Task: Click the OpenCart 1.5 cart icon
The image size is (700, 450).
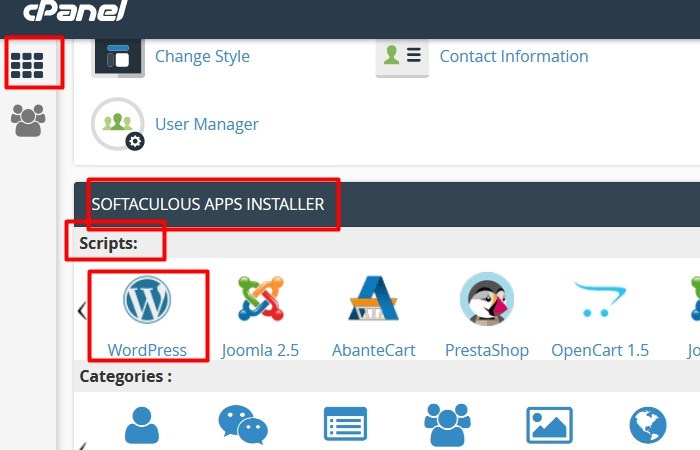Action: coord(600,299)
